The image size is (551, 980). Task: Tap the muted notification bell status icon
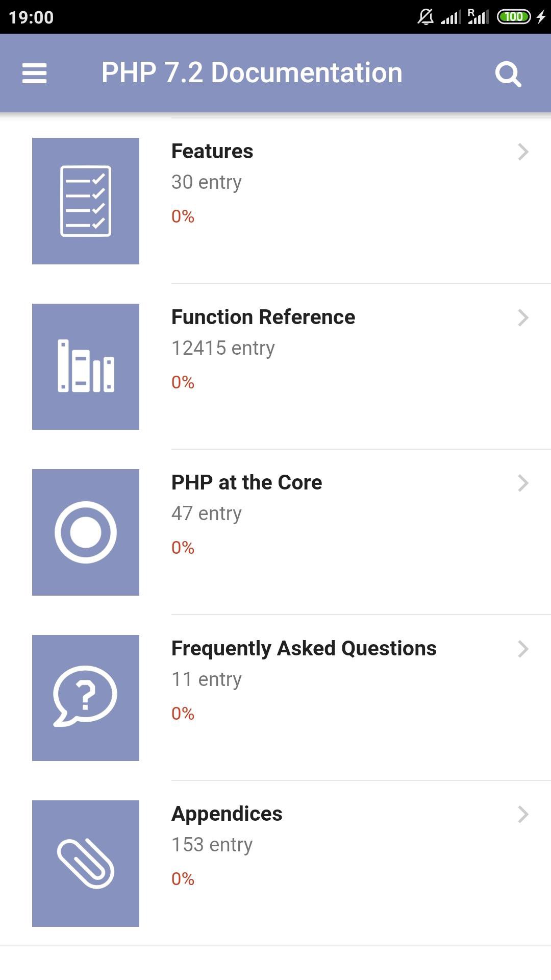[425, 17]
